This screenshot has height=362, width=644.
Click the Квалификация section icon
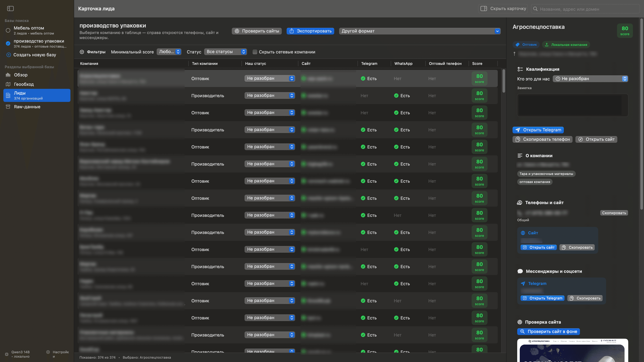click(520, 69)
